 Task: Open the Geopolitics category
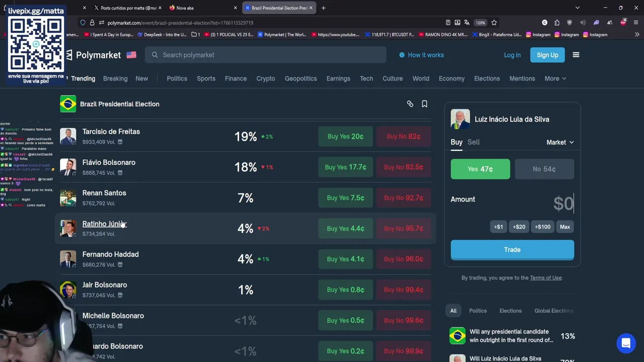coord(301,78)
